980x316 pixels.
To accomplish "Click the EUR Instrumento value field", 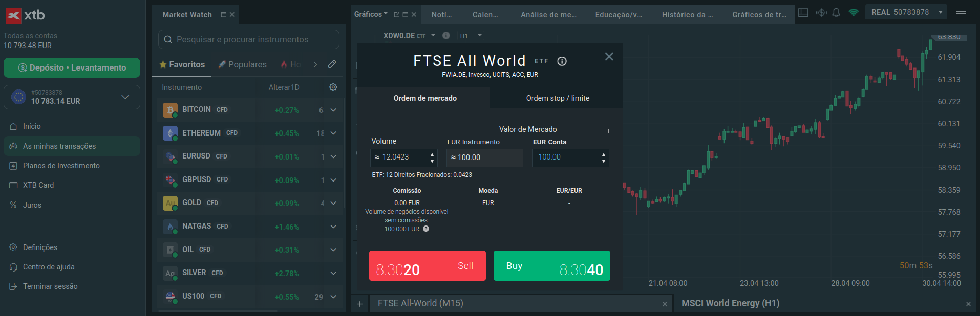I will click(x=485, y=157).
